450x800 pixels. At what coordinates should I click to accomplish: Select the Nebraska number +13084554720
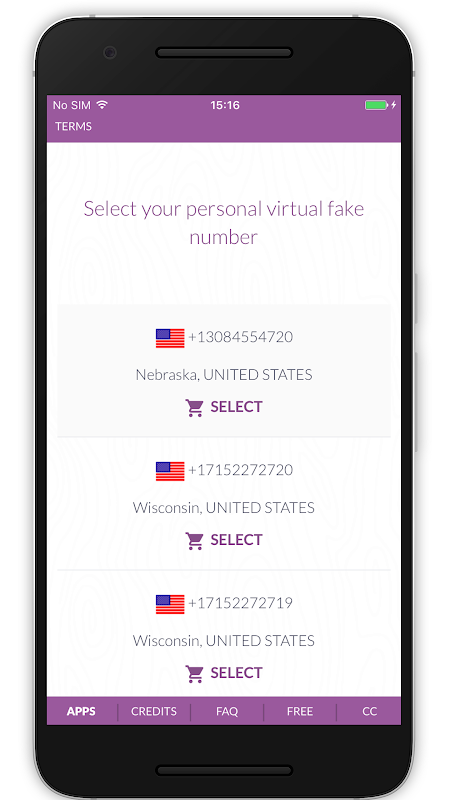pyautogui.click(x=223, y=407)
